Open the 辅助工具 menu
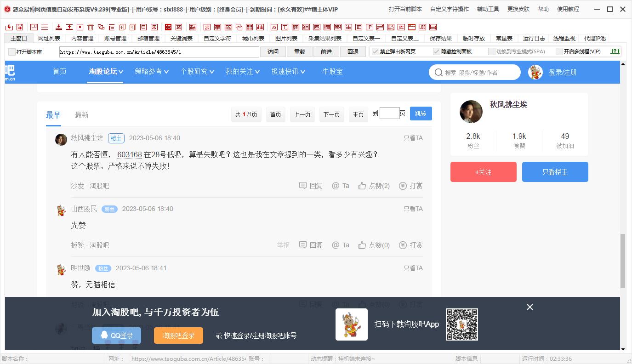 488,9
